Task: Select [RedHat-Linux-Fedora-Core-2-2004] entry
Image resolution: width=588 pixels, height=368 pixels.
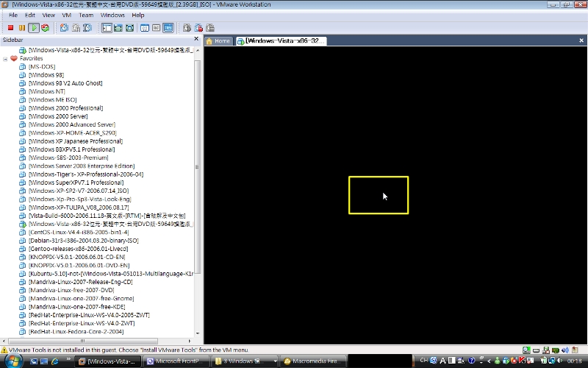Action: click(76, 332)
